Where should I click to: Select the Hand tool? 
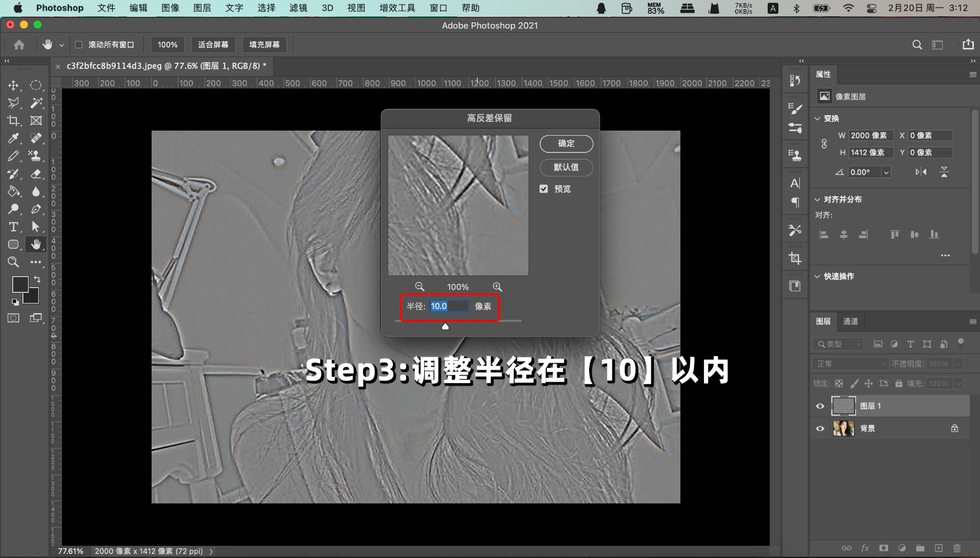[36, 244]
